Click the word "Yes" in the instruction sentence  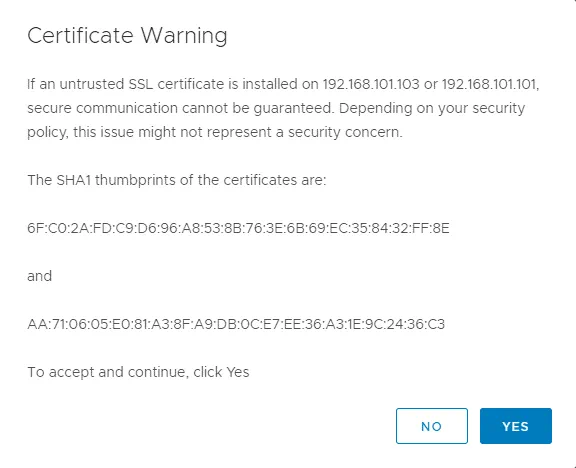238,372
